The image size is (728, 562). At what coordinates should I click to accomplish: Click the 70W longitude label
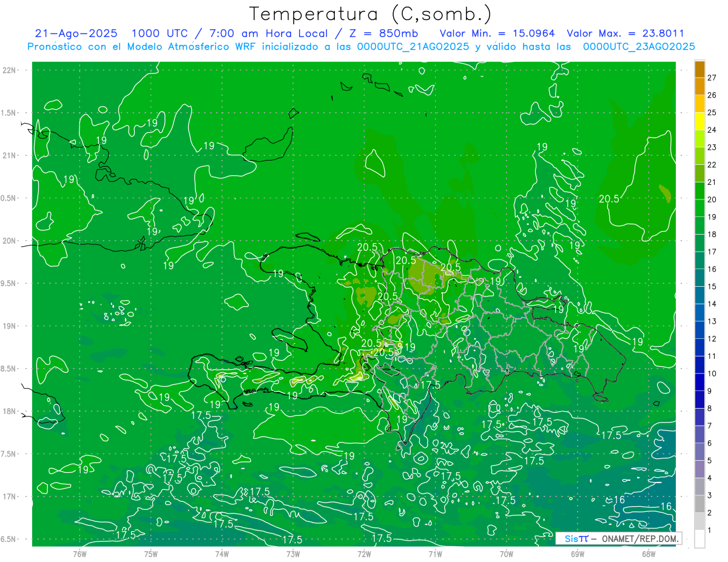click(x=507, y=554)
